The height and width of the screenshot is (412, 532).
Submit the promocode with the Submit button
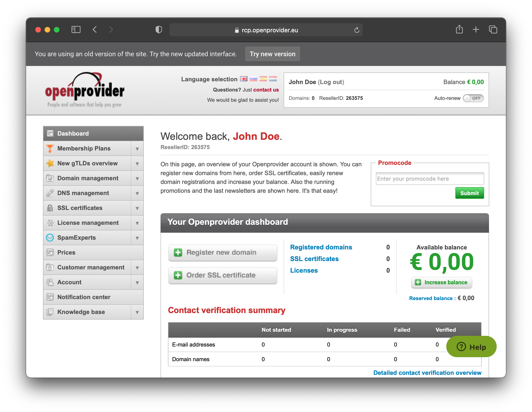pos(470,193)
